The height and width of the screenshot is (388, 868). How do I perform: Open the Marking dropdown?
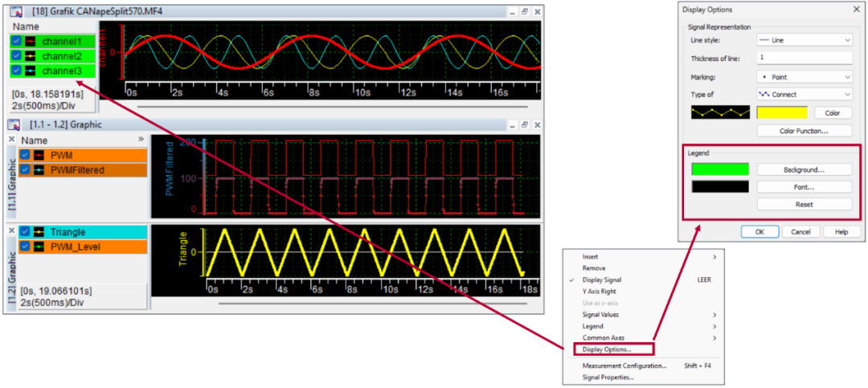click(x=804, y=76)
